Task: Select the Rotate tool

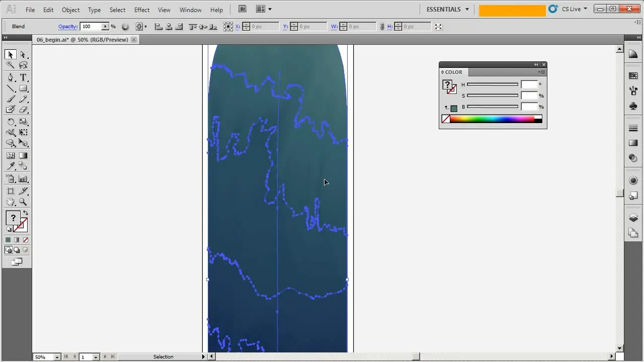Action: click(11, 122)
